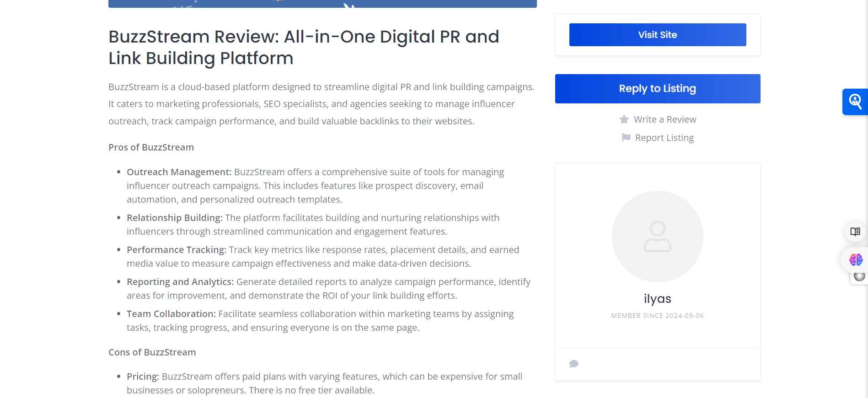Click the Visit Site button
This screenshot has height=398, width=868.
(657, 35)
